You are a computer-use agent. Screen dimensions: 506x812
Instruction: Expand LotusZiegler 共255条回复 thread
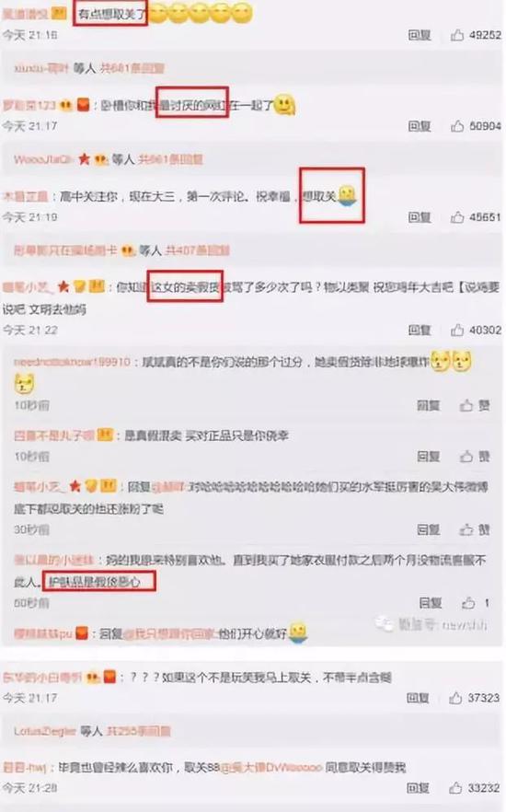click(x=138, y=731)
